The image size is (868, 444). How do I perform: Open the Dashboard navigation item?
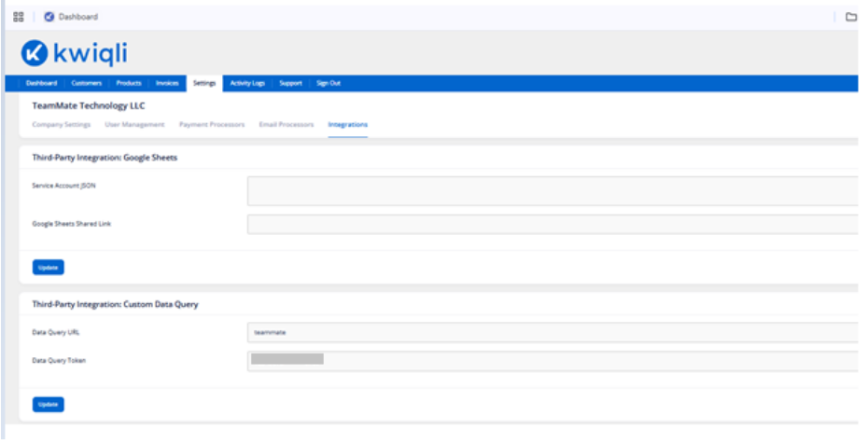[41, 84]
